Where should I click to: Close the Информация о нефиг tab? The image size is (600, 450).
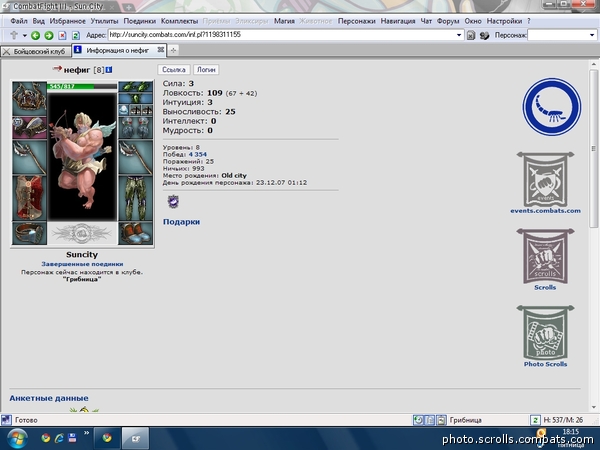tap(161, 50)
